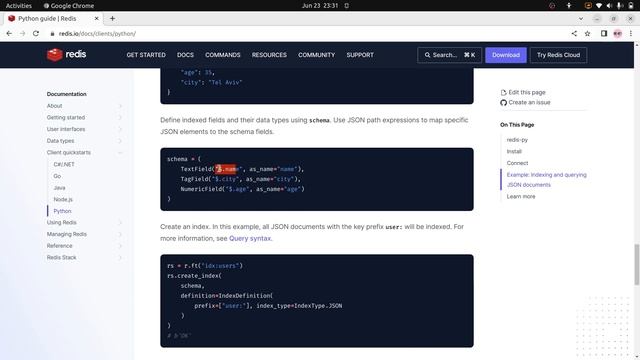This screenshot has height=360, width=640.
Task: Open new tab with plus icon
Action: click(x=112, y=18)
